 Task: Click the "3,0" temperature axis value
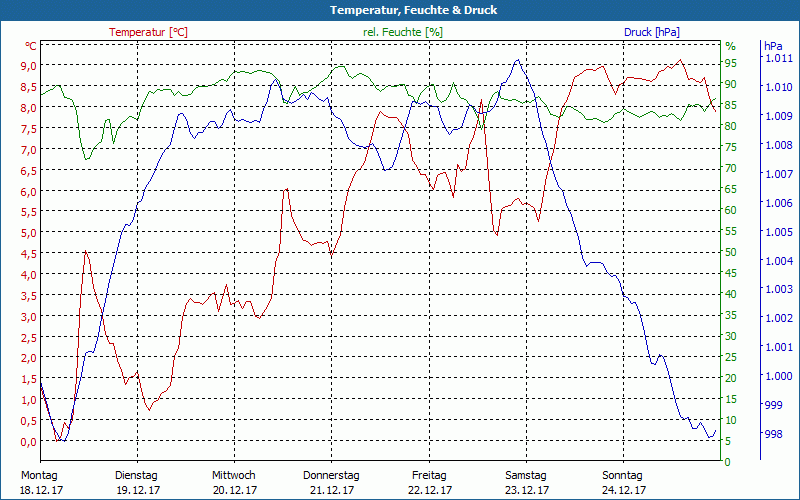pos(29,316)
